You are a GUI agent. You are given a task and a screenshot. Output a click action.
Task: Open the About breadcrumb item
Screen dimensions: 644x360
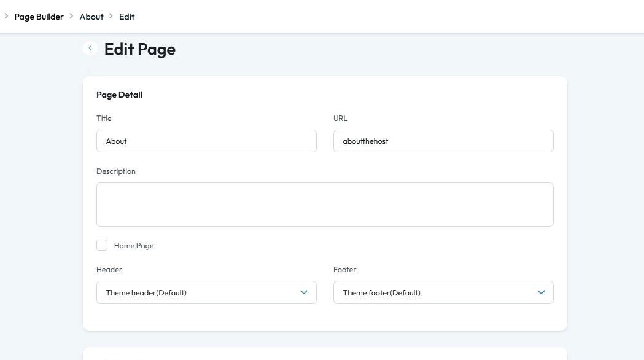click(91, 17)
